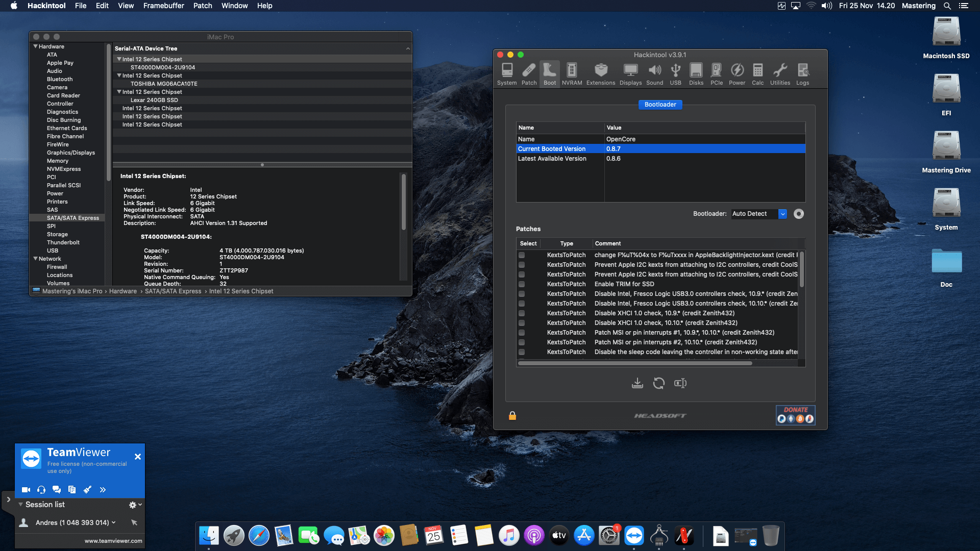Open the Framebuffer menu
The width and height of the screenshot is (980, 551).
pos(163,6)
